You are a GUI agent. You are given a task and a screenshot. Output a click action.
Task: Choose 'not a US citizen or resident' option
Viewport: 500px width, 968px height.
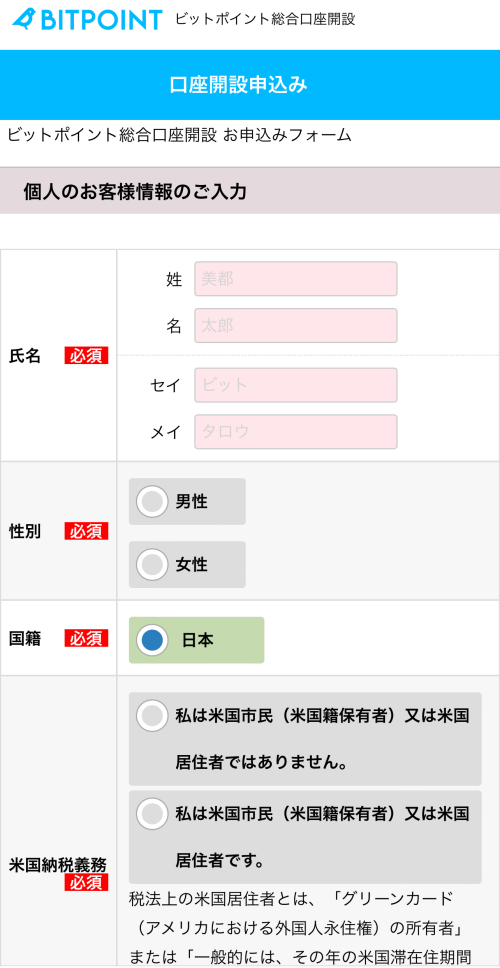click(x=305, y=739)
